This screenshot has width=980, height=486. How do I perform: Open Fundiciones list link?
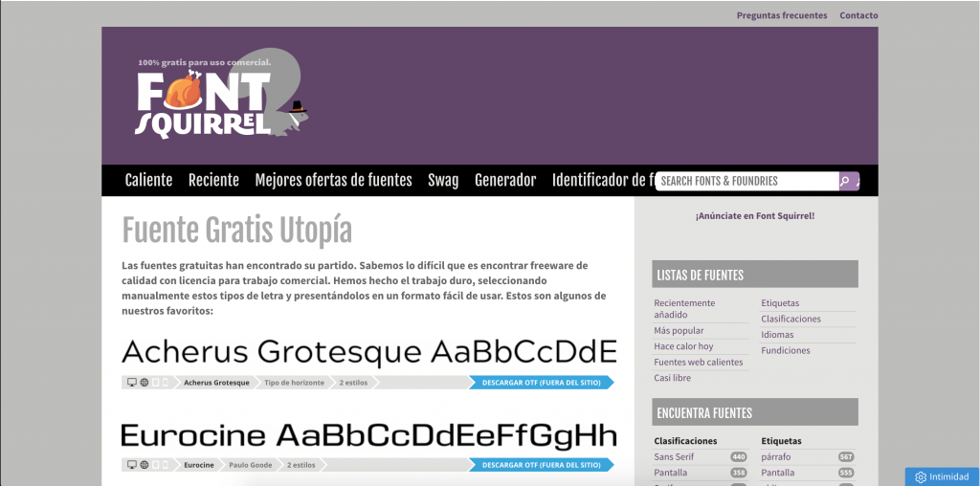pos(786,350)
